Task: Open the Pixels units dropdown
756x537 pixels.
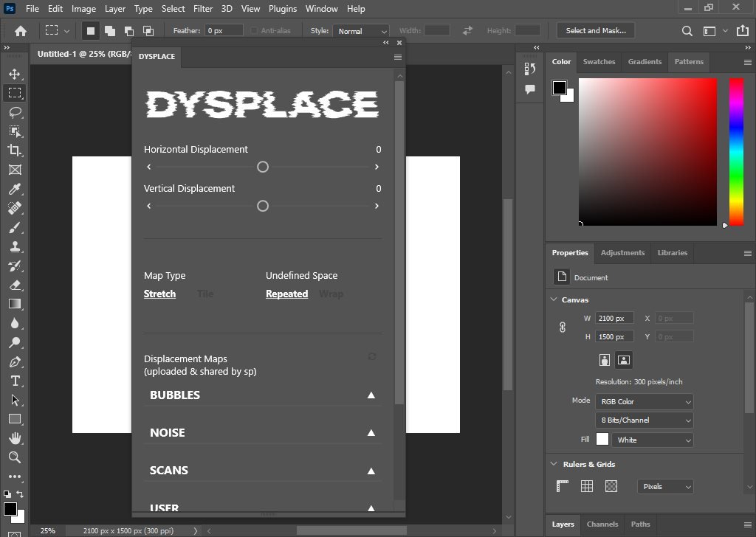Action: [x=665, y=486]
